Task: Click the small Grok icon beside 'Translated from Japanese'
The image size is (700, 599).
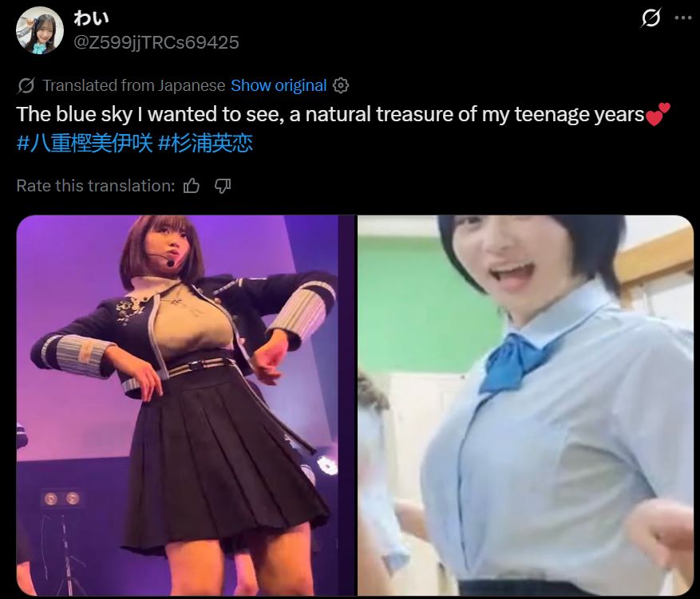Action: (26, 85)
